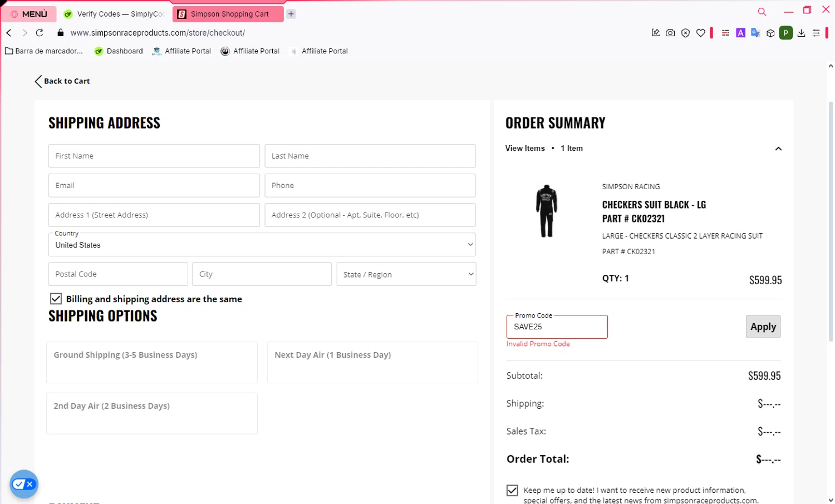
Task: Click the Invalid Promo Code message
Action: pos(538,344)
